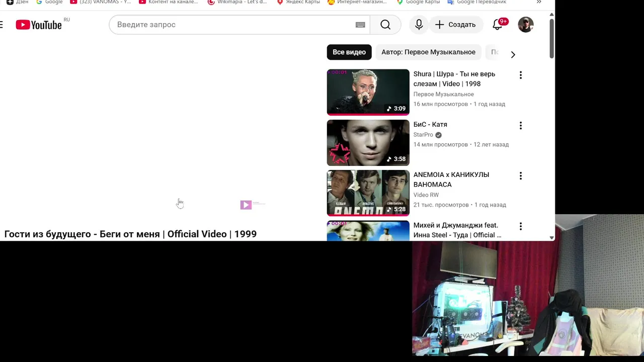
Task: Open the Wikimapia bookmark
Action: [x=237, y=2]
